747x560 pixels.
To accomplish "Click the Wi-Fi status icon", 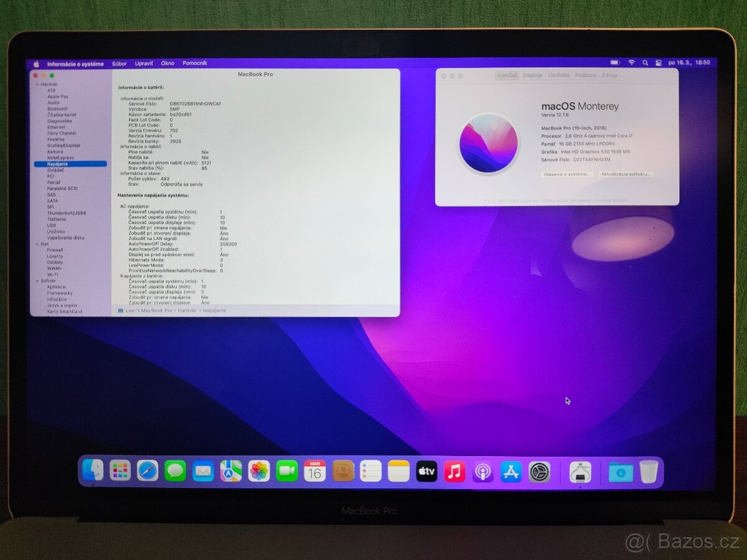I will click(632, 62).
